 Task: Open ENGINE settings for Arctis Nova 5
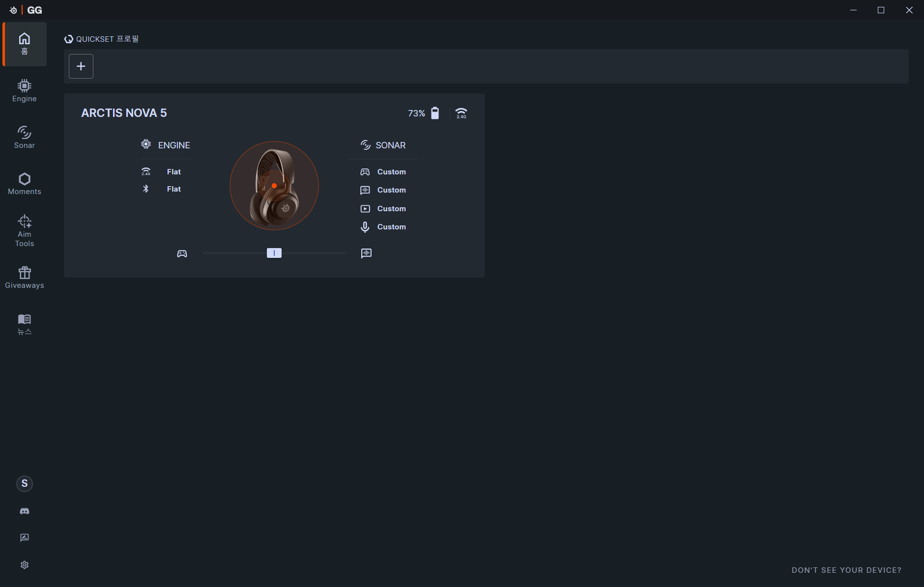coord(174,145)
